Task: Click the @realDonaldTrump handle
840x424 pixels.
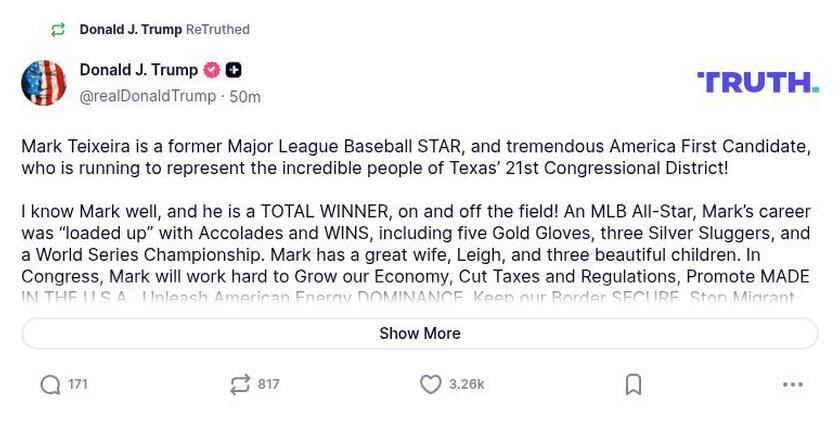Action: (x=147, y=96)
